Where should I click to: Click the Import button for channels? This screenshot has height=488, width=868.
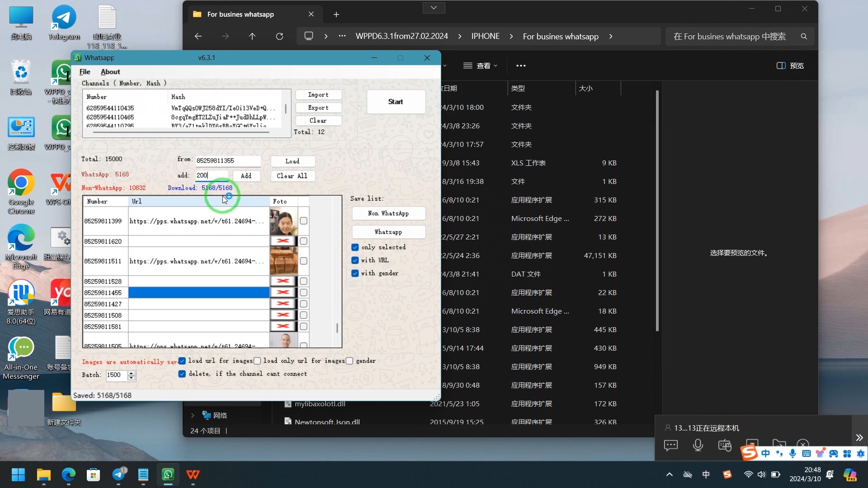point(319,95)
